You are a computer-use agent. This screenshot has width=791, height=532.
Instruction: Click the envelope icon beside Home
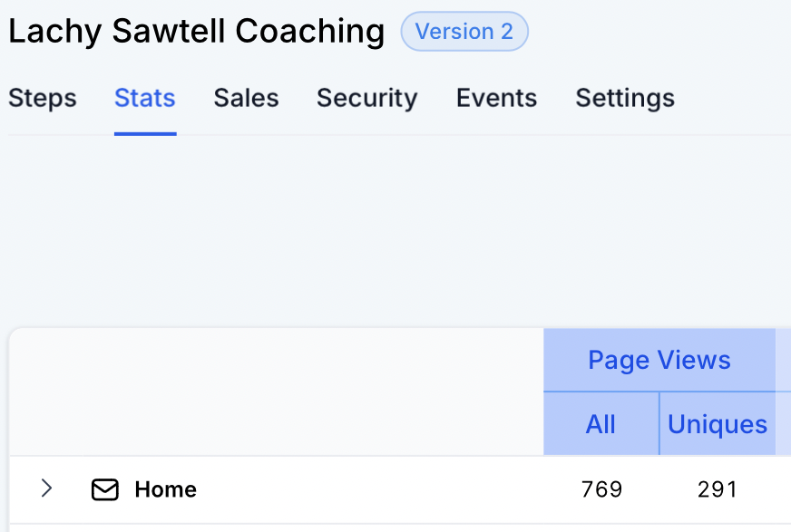coord(105,490)
